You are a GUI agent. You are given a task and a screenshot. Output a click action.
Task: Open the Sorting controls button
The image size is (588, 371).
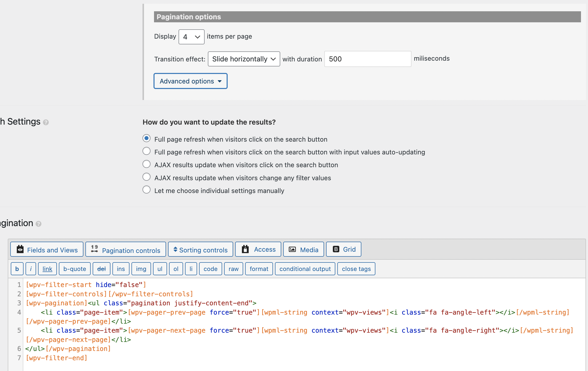click(x=201, y=249)
